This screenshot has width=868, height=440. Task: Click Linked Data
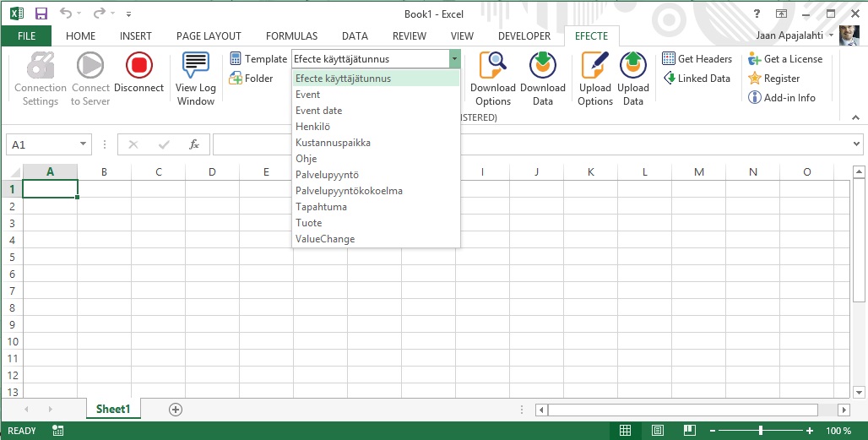pyautogui.click(x=697, y=78)
